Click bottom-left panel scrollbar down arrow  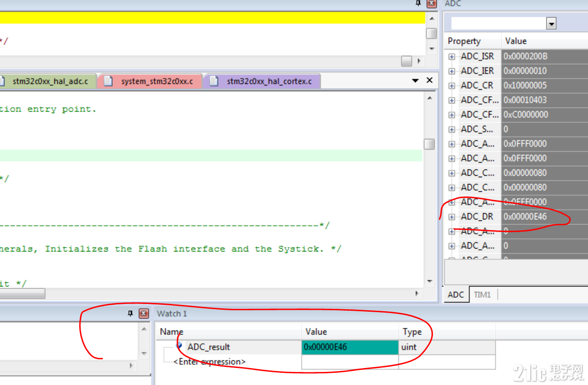(x=144, y=353)
